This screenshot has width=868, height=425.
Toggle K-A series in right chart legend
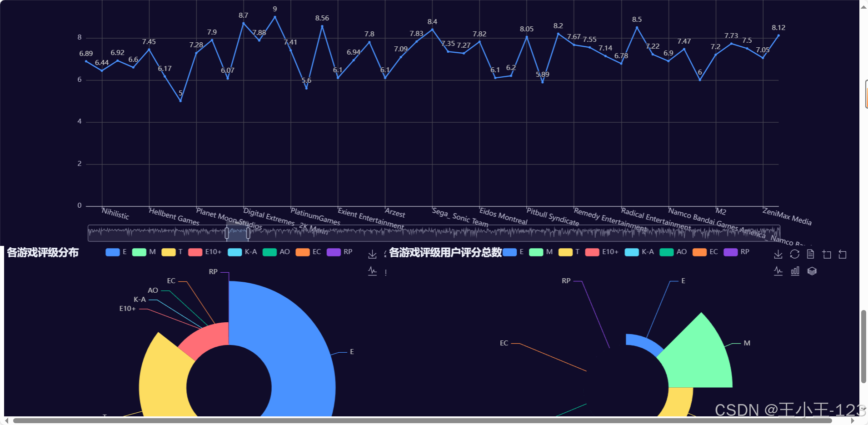pos(639,252)
